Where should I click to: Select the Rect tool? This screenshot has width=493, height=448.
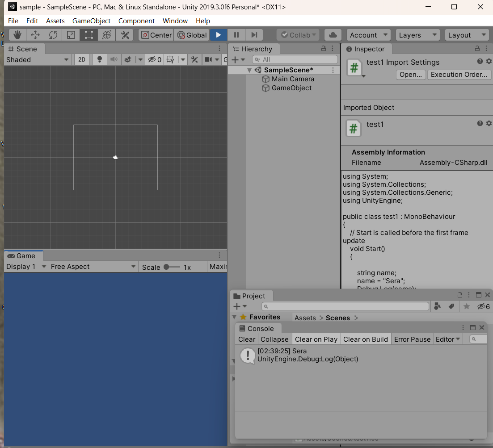click(x=89, y=35)
